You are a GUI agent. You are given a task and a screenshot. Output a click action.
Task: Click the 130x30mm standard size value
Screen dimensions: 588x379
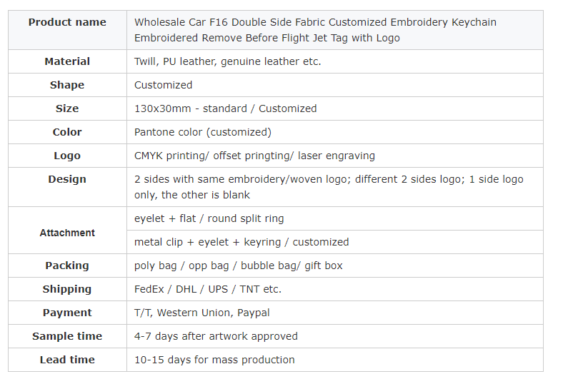[225, 108]
